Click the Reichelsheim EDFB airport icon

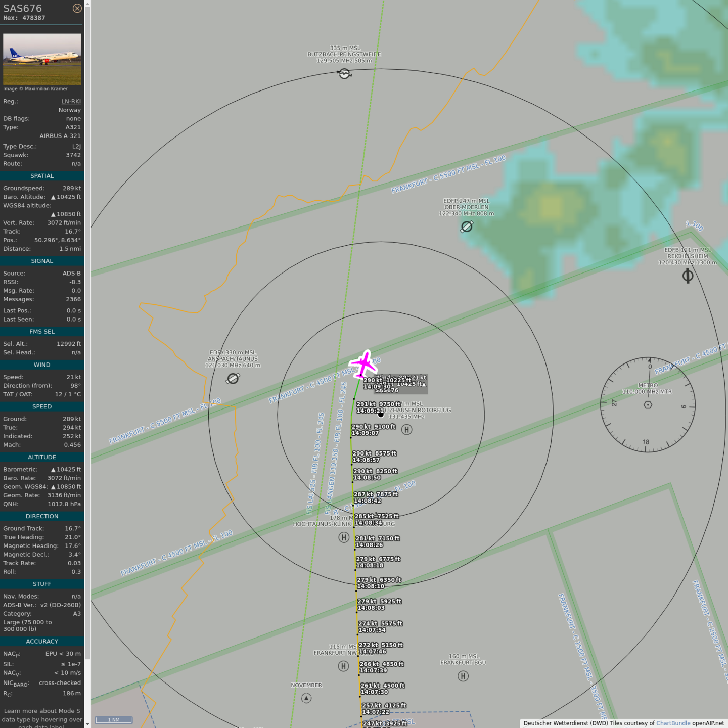688,276
